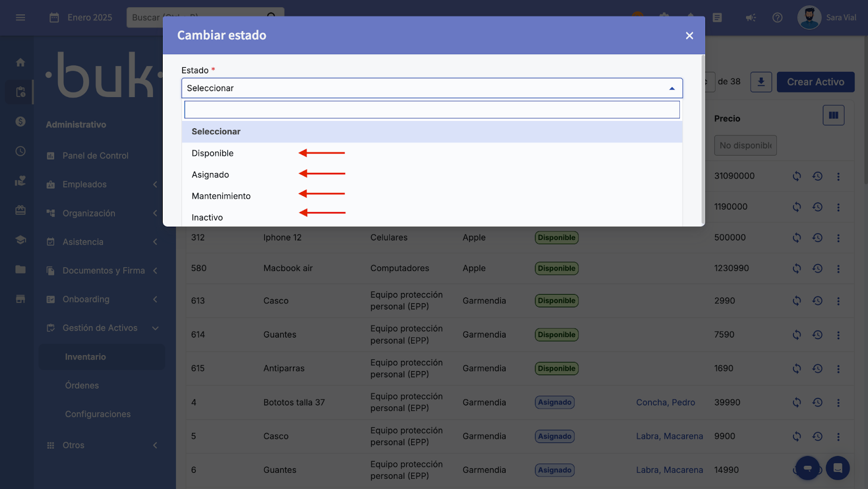This screenshot has height=489, width=868.
Task: Click change status icon for Iphone 12
Action: (x=796, y=238)
